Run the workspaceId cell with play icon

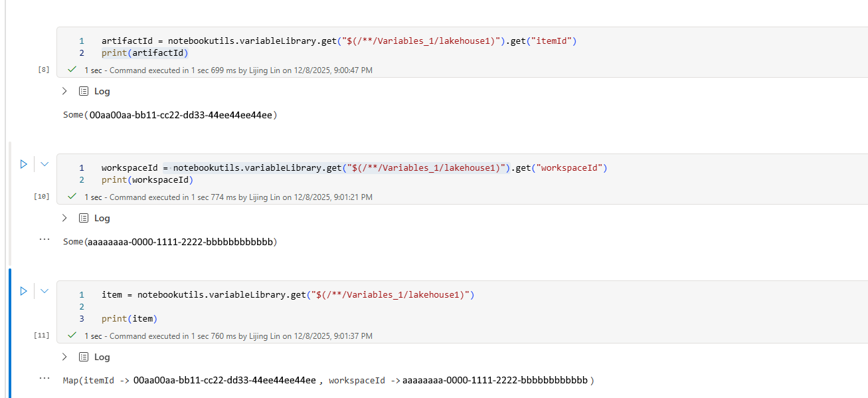click(24, 163)
